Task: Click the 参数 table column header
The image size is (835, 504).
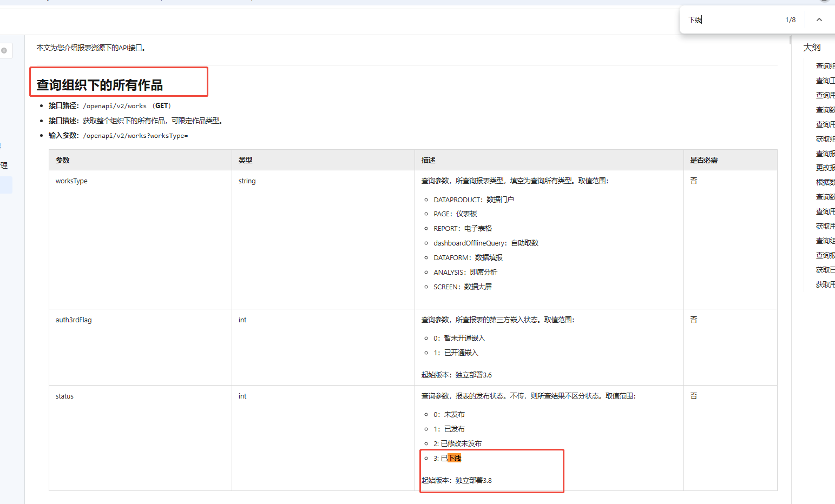Action: coord(63,160)
